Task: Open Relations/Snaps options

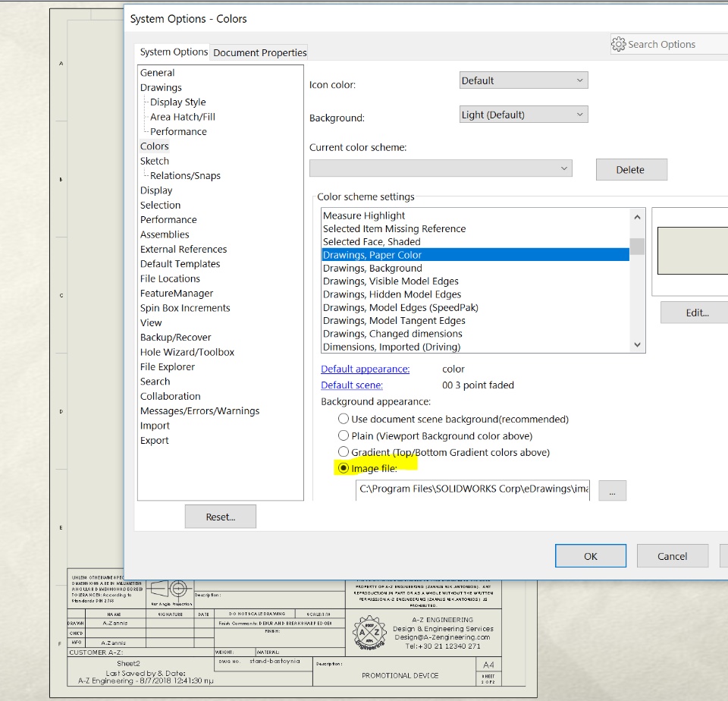Action: click(185, 175)
